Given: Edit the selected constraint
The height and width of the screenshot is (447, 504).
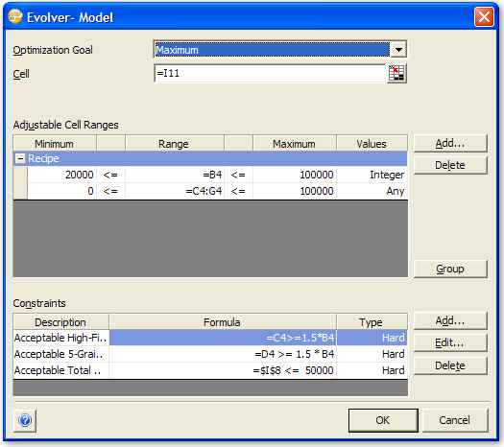Looking at the screenshot, I should (x=450, y=343).
